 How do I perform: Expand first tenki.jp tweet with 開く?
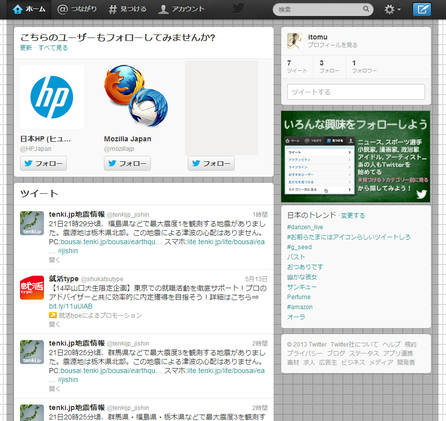point(54,260)
